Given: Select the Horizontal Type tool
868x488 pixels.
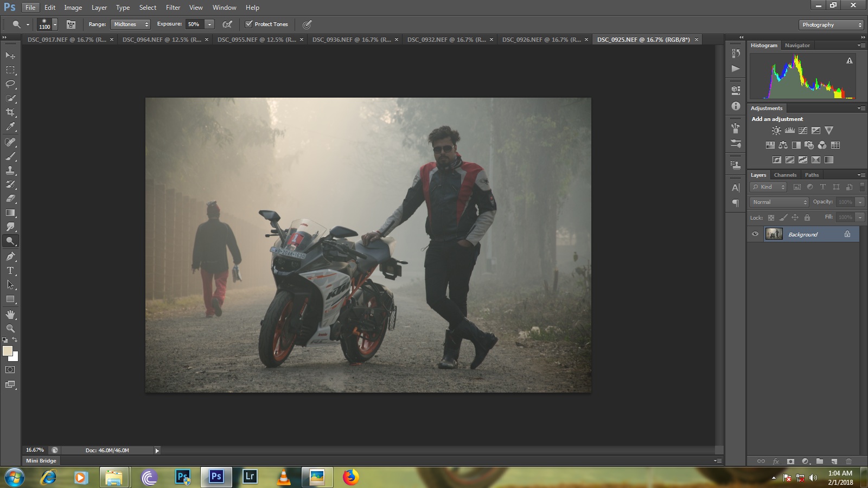Looking at the screenshot, I should tap(10, 271).
